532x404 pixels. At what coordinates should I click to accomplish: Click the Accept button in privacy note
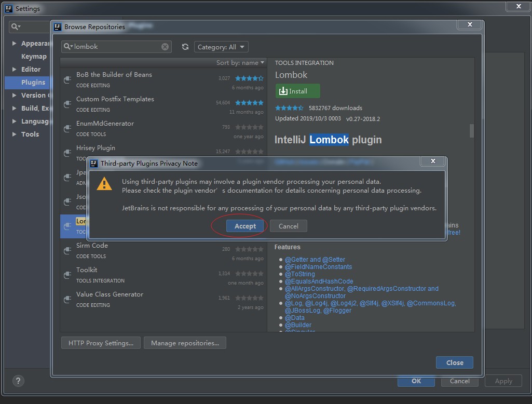[245, 226]
